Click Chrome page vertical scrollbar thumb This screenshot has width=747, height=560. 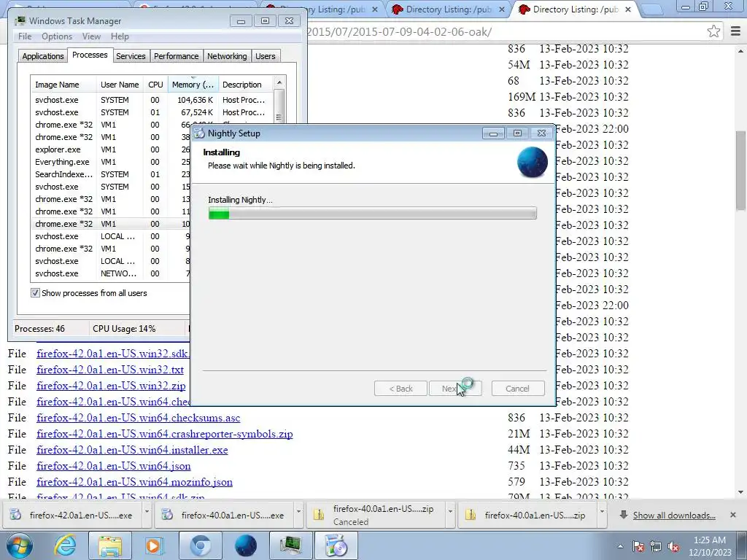click(741, 171)
